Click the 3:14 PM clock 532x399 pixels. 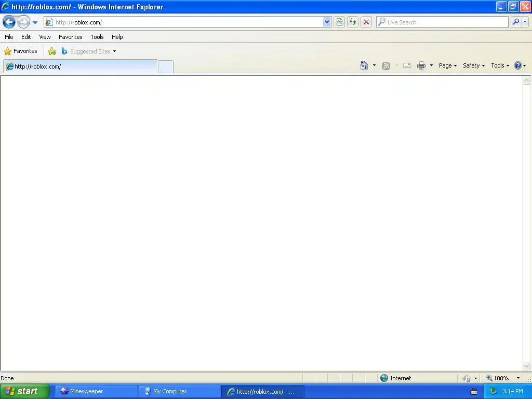513,391
